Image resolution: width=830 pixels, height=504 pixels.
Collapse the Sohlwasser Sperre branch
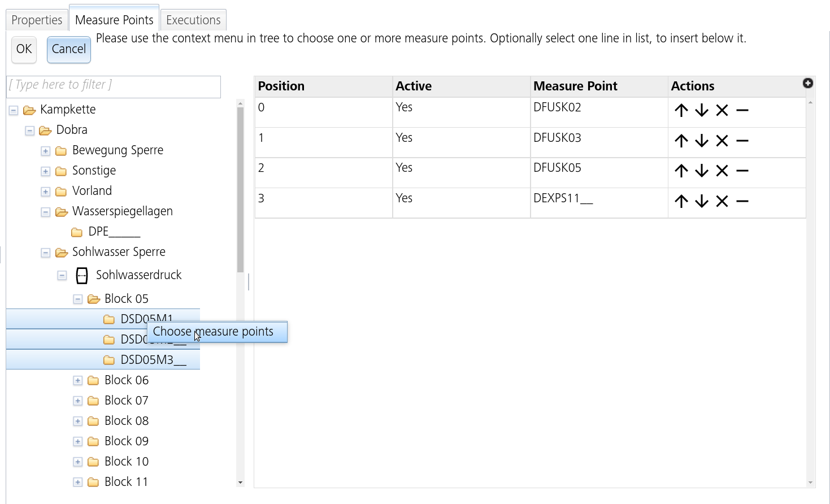coord(45,253)
